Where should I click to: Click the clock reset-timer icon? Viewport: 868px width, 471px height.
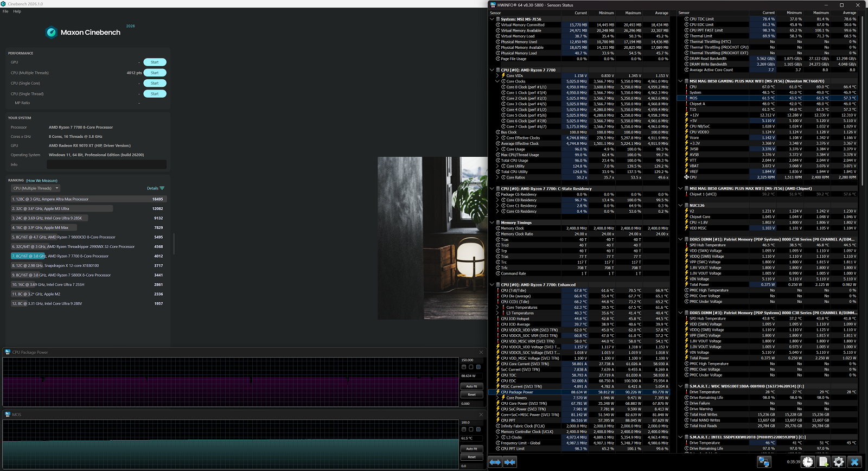click(x=808, y=462)
